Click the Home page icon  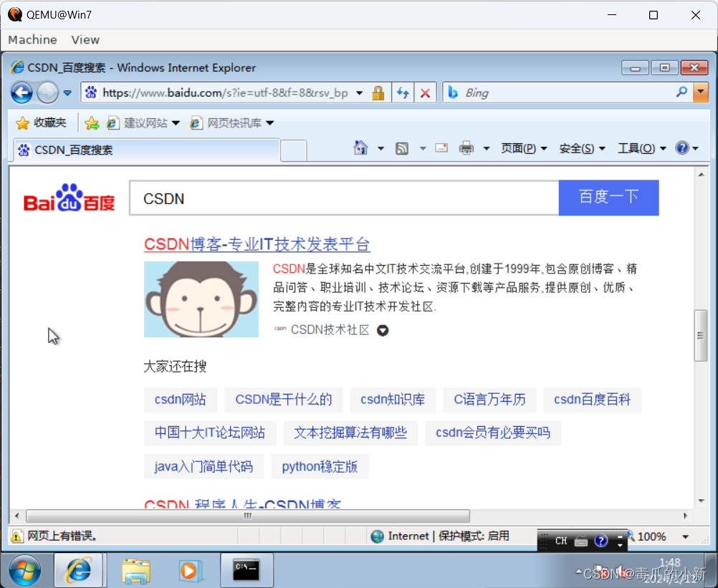(x=361, y=148)
